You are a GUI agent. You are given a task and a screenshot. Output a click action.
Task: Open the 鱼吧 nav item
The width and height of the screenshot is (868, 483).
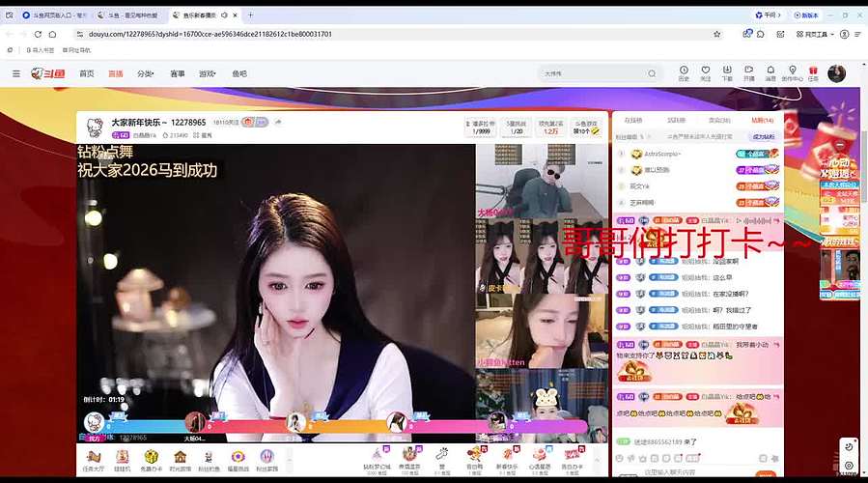[x=239, y=73]
